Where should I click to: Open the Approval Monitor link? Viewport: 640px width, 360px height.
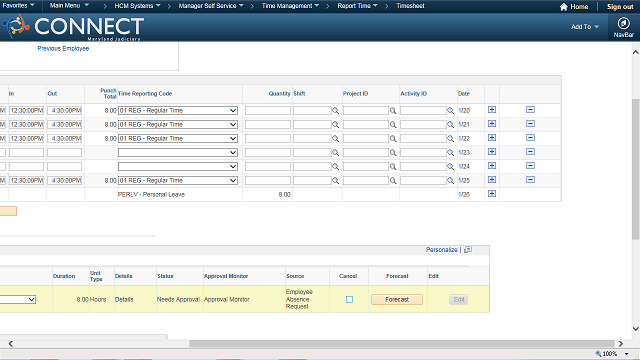pyautogui.click(x=227, y=300)
